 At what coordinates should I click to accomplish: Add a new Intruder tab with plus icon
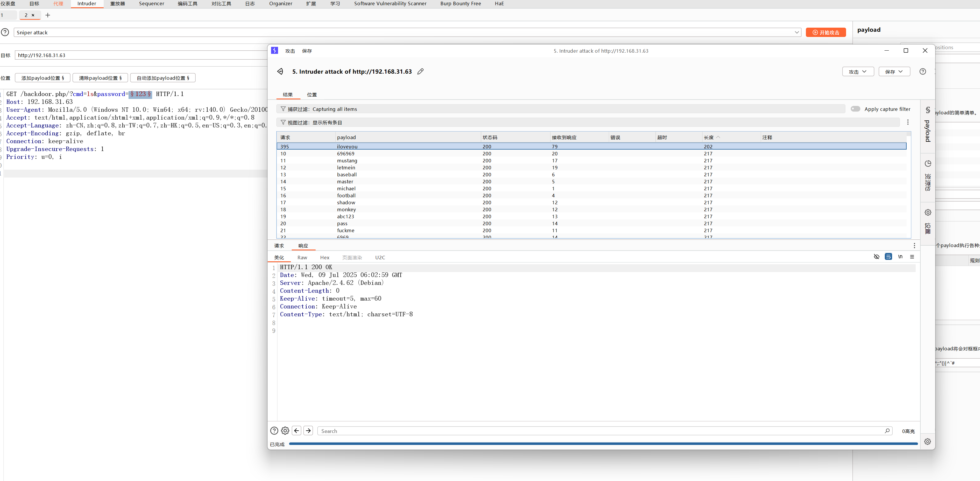[x=47, y=15]
